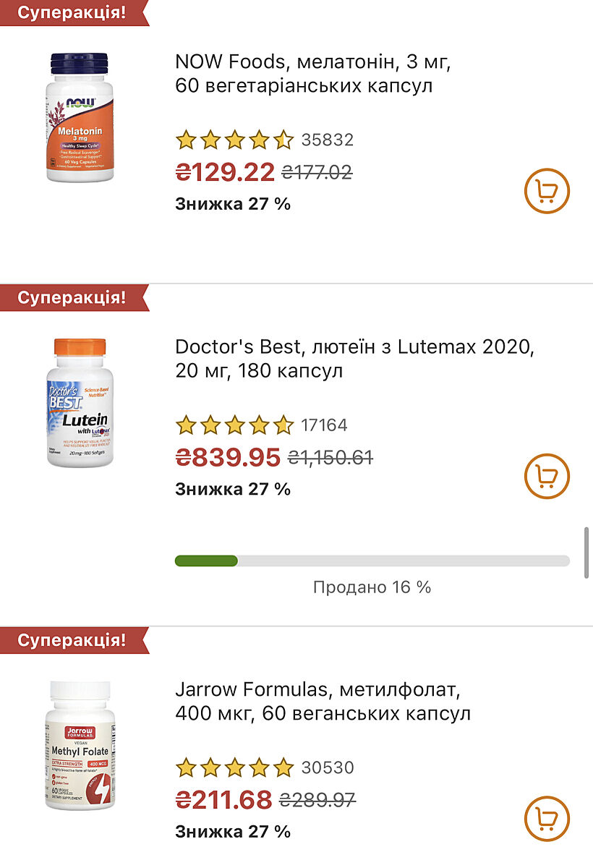Click melatonin star rating
Screen dimensions: 593x868
click(x=234, y=140)
